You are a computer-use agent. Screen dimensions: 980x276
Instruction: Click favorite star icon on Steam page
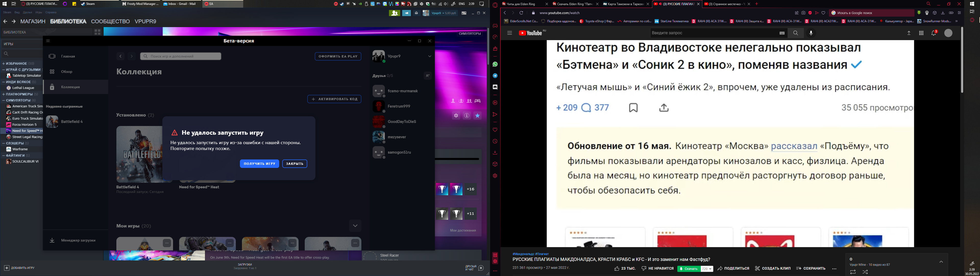tap(477, 116)
